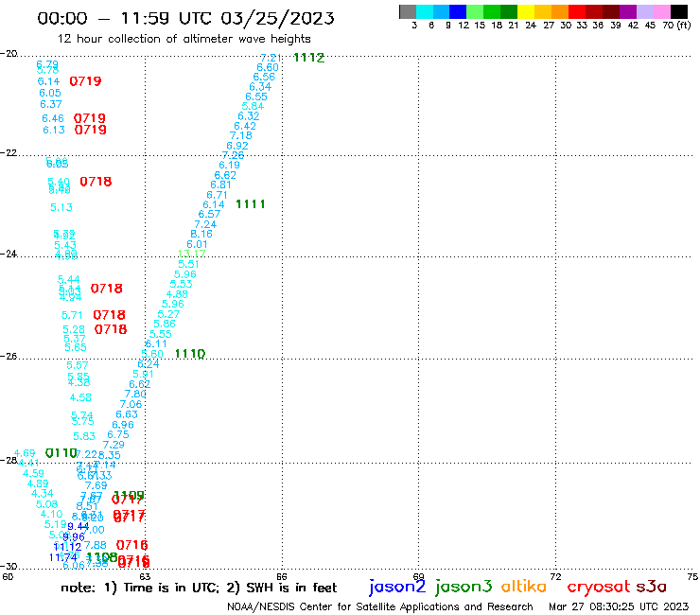
Task: Click the cyan swatch in the color legend
Action: tap(425, 11)
